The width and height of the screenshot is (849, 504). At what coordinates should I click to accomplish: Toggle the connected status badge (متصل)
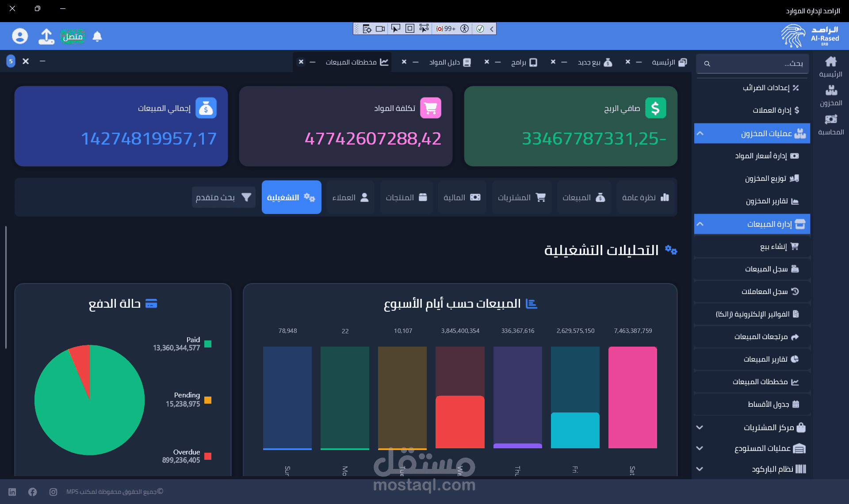73,36
